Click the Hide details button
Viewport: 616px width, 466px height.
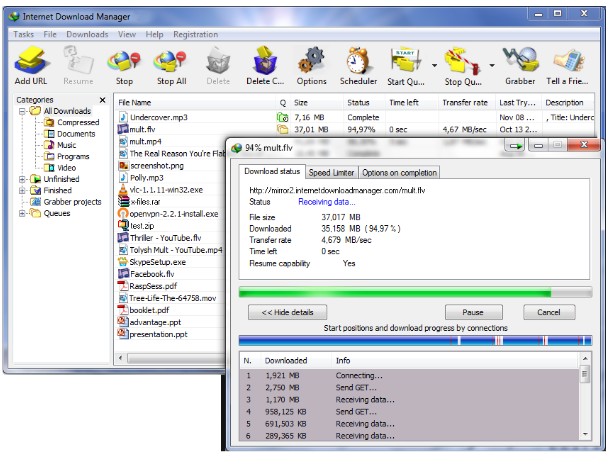coord(287,312)
